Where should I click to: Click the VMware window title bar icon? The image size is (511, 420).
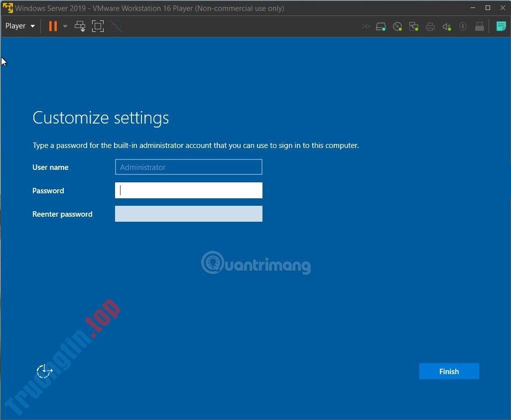[8, 7]
